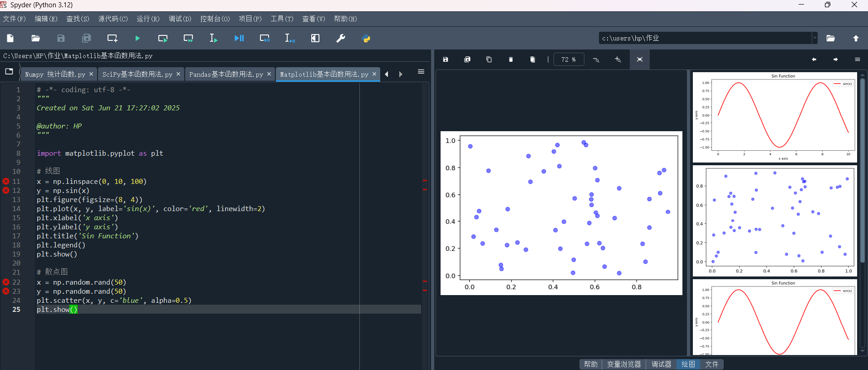Save the plot as image
Viewport: 868px width, 370px height.
(x=446, y=59)
